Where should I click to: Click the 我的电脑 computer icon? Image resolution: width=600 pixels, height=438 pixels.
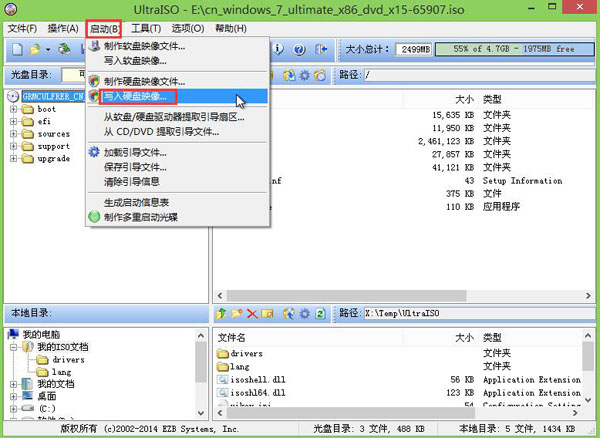tap(13, 334)
